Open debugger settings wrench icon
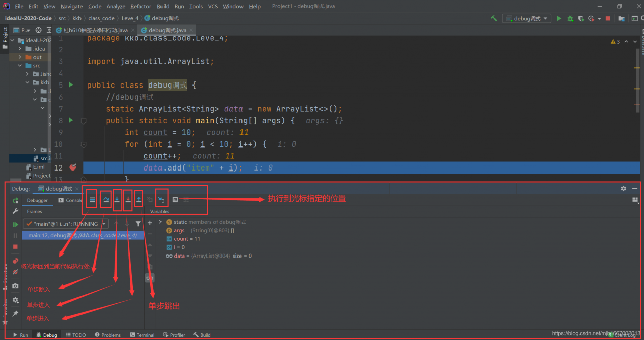Image resolution: width=644 pixels, height=340 pixels. [x=15, y=211]
